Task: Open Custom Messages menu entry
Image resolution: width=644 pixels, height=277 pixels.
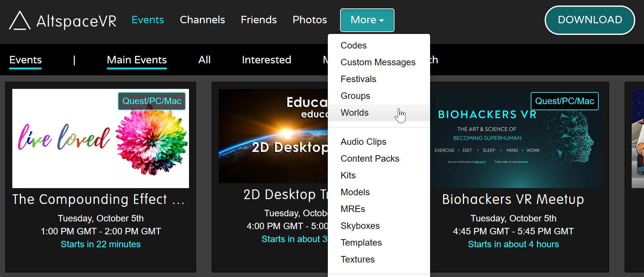Action: (x=378, y=62)
